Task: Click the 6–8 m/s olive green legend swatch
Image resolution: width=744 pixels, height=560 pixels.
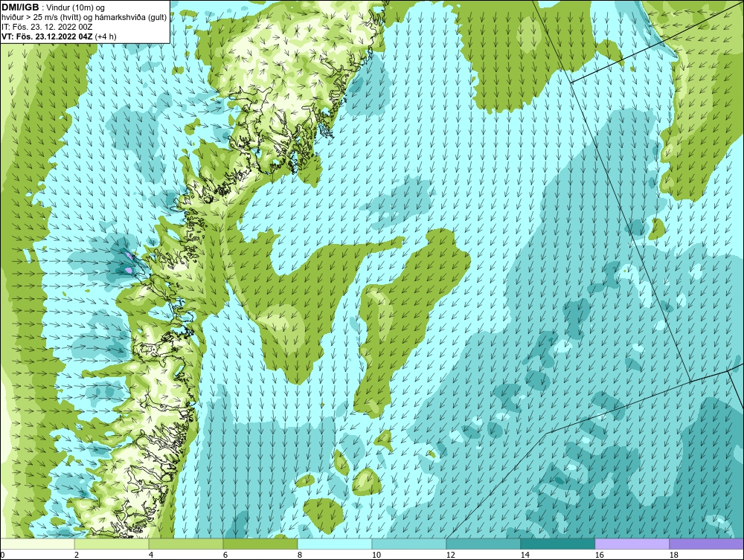Action: pyautogui.click(x=260, y=544)
